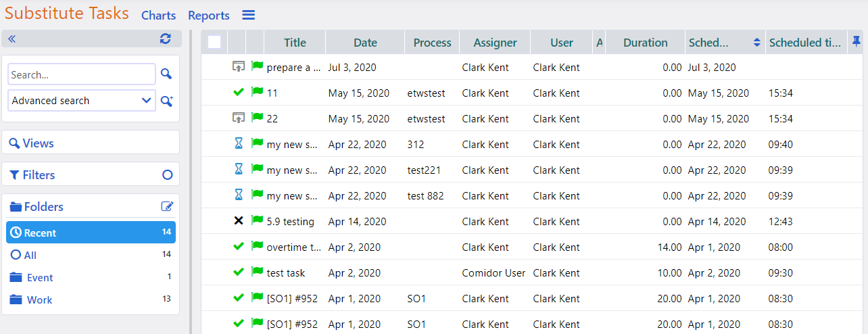Viewport: 868px width, 334px height.
Task: Toggle the Filters circle indicator
Action: coord(167,175)
